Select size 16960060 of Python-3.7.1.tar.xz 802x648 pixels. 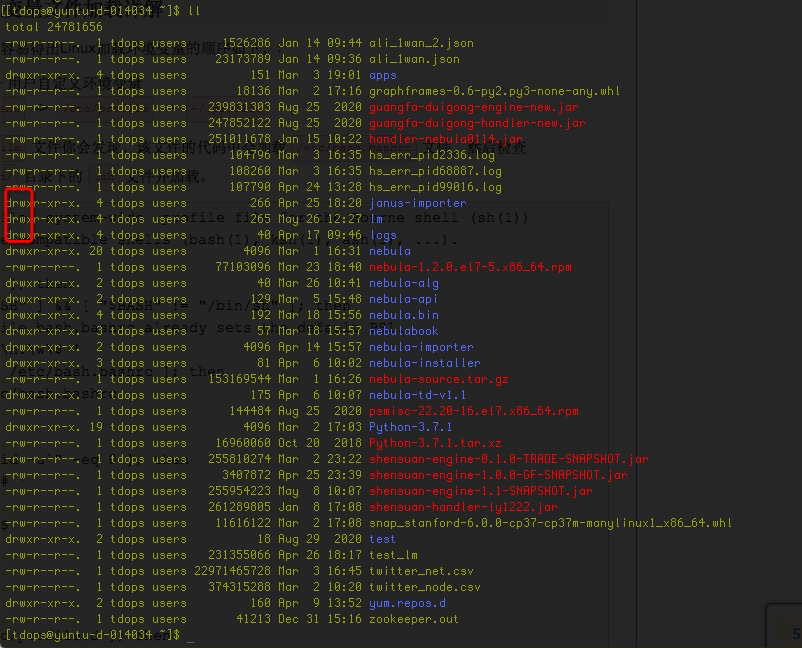click(243, 443)
